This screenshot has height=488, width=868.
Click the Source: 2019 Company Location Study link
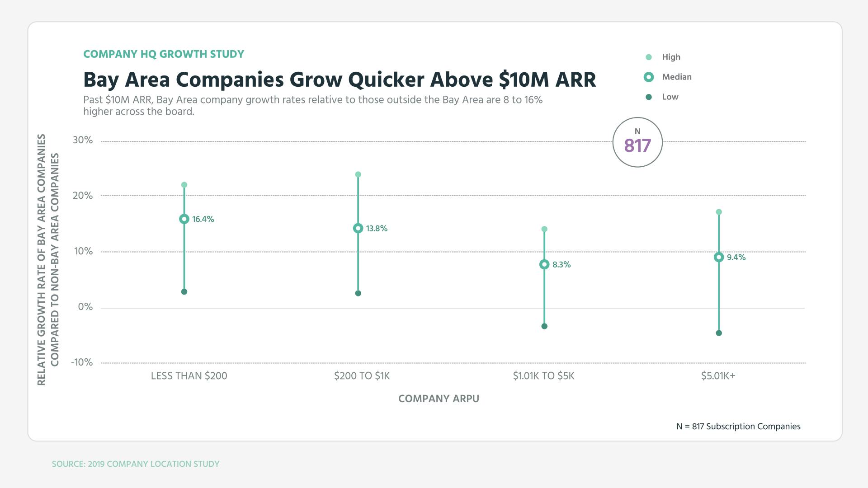tap(135, 464)
